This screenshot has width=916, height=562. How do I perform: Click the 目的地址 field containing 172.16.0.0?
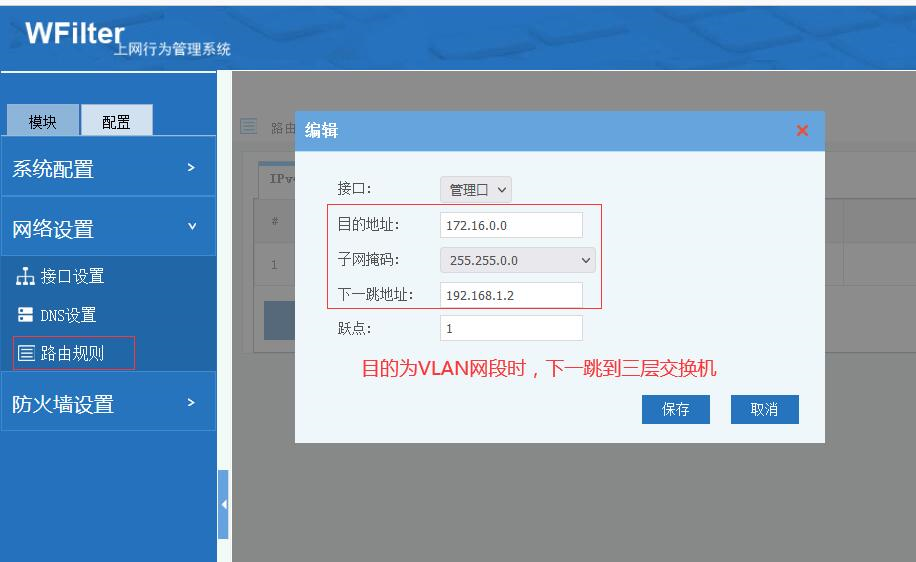tap(511, 225)
